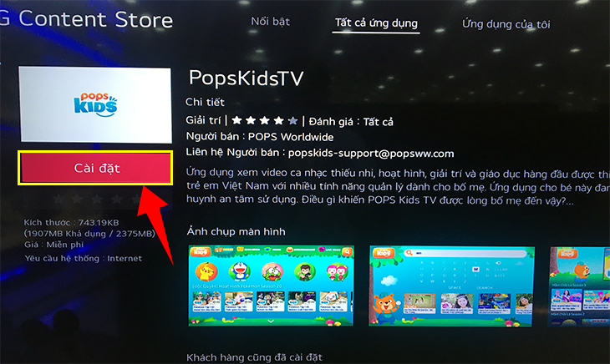Open the first PopsKidsTV screenshot thumbnail
Viewport: 610px width, 364px height.
[x=271, y=286]
